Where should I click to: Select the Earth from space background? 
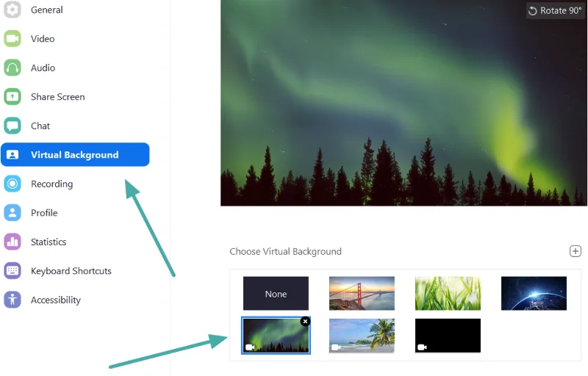click(x=534, y=294)
